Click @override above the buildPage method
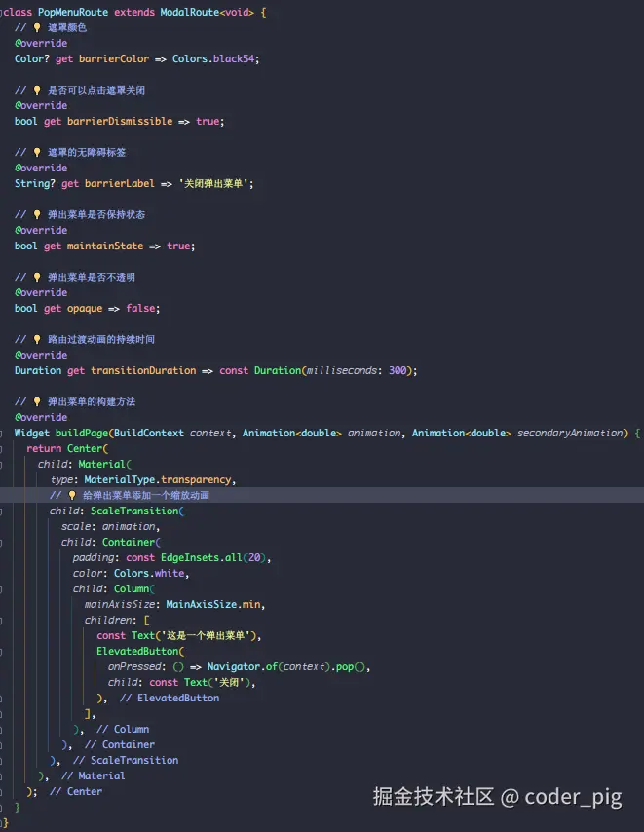 point(41,418)
